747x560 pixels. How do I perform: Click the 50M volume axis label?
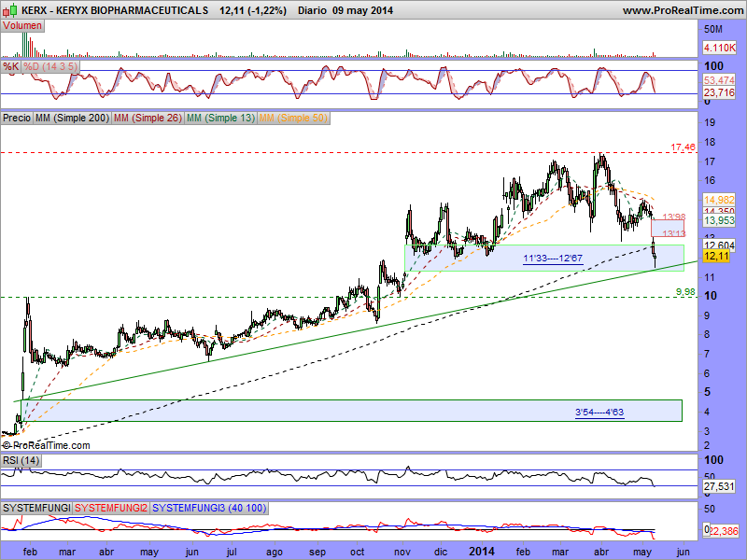712,29
